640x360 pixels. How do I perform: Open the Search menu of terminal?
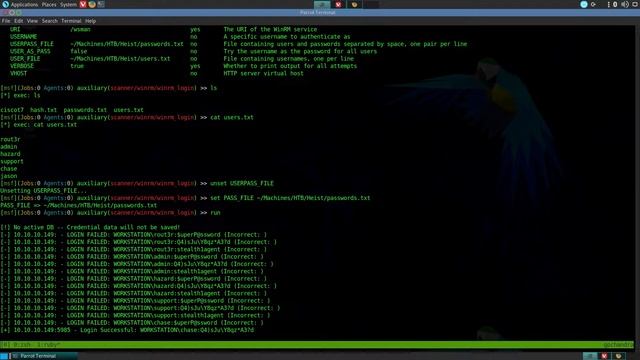coord(50,21)
